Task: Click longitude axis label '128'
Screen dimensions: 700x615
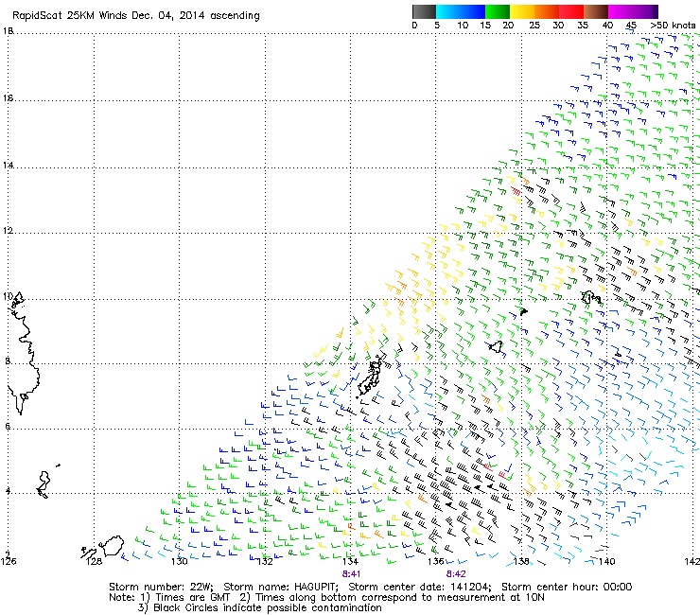Action: 94,561
